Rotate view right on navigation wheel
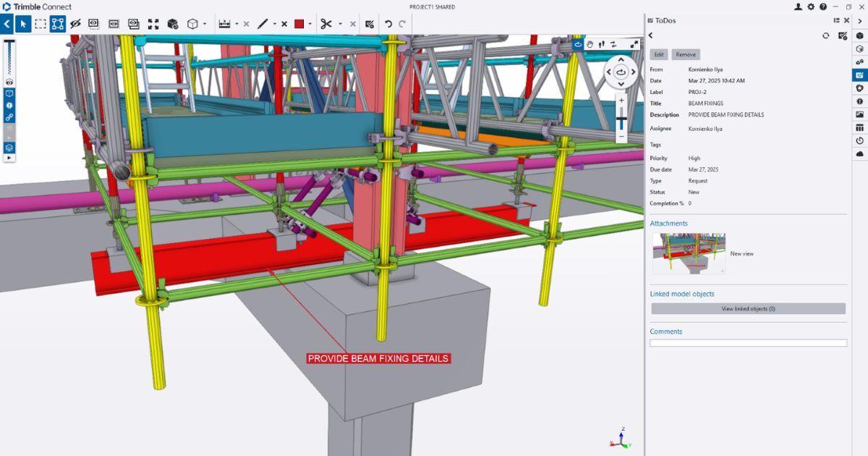 tap(633, 72)
